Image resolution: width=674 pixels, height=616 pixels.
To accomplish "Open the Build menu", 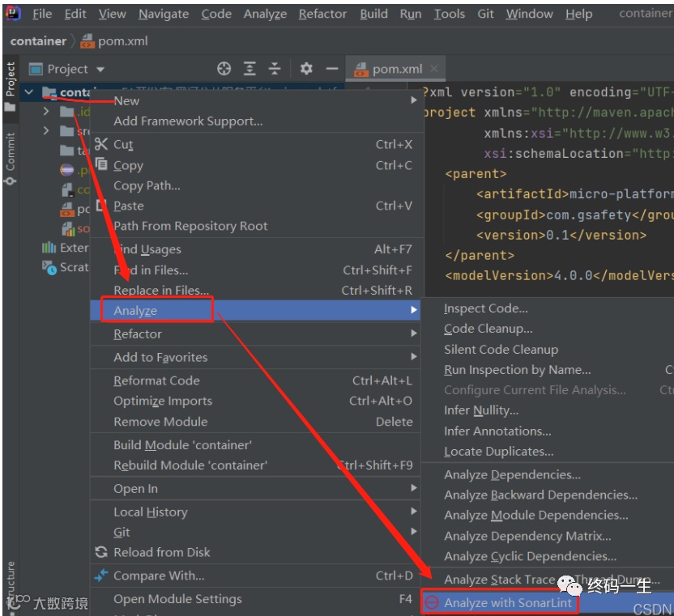I will pyautogui.click(x=373, y=14).
